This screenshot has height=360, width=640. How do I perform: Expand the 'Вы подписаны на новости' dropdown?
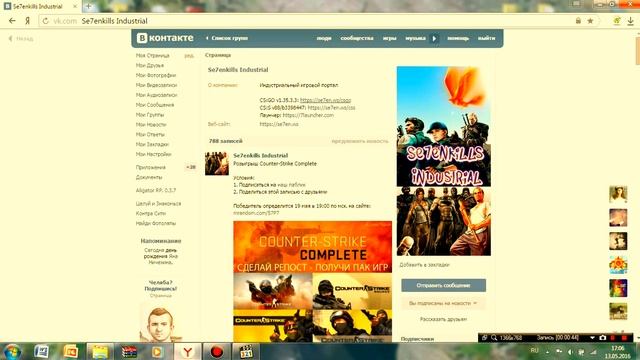pos(443,303)
